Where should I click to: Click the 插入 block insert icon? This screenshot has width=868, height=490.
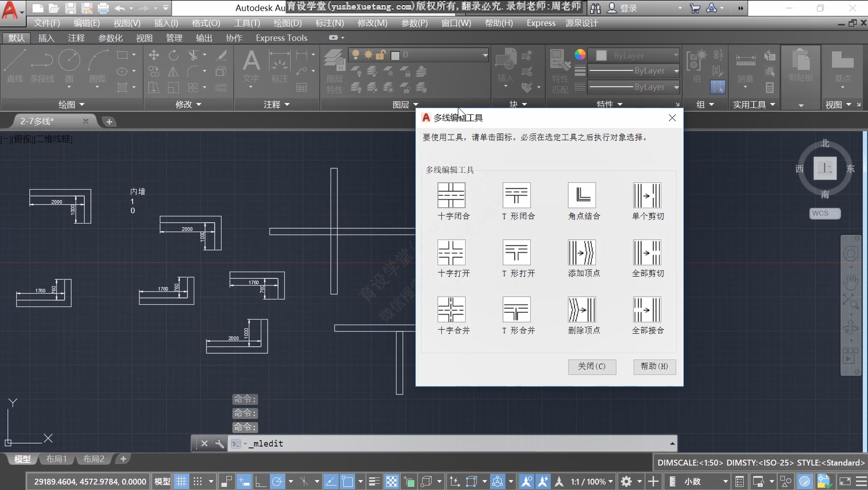[506, 68]
